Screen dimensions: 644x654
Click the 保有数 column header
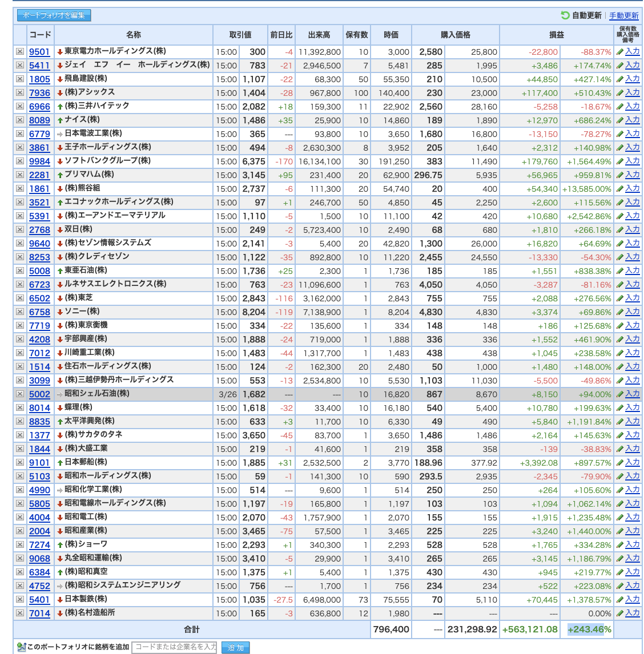pyautogui.click(x=357, y=35)
